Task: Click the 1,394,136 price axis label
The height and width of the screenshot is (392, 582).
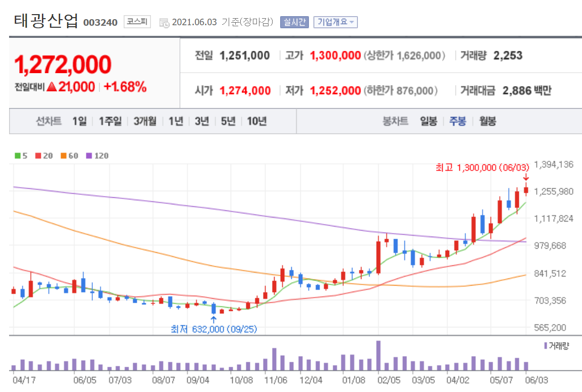Action: 553,164
